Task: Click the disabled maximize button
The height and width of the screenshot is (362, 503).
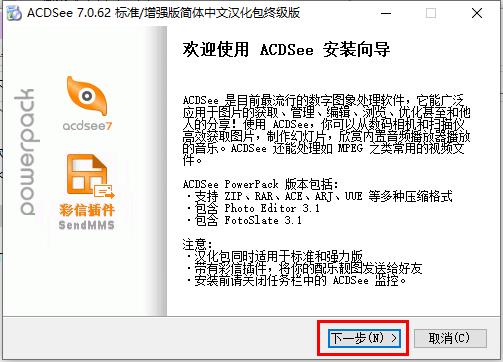Action: pos(431,13)
